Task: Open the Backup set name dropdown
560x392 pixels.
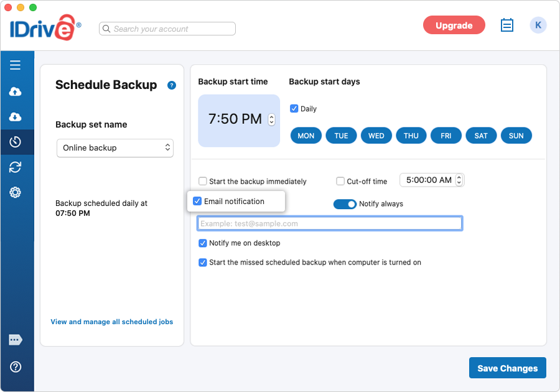Action: click(x=115, y=148)
